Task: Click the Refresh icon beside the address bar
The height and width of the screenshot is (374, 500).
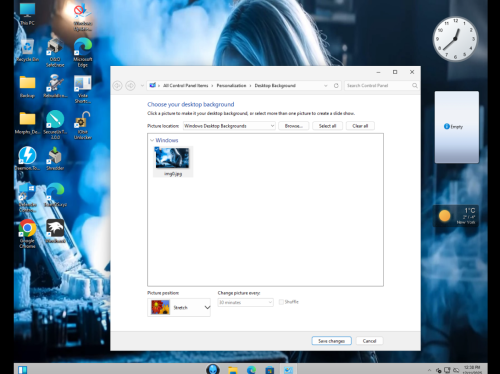Action: tap(336, 86)
